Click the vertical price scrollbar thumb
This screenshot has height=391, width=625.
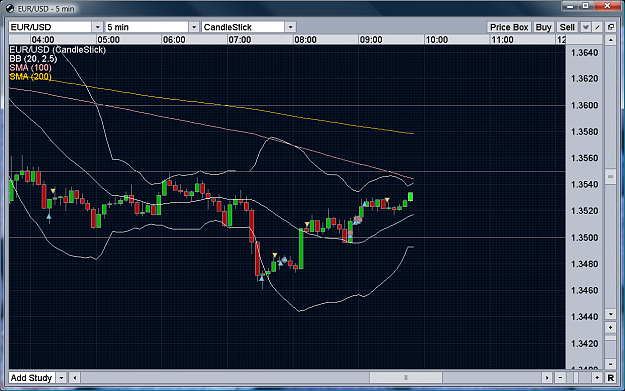click(611, 177)
